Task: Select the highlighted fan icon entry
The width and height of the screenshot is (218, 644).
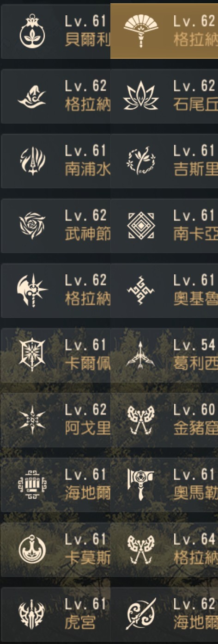Action: (164, 31)
